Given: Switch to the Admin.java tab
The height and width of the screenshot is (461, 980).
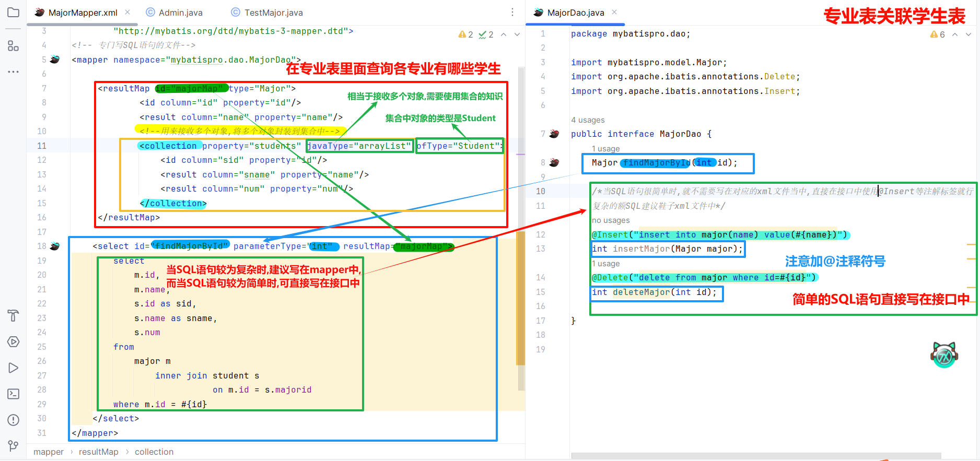Looking at the screenshot, I should click(174, 13).
